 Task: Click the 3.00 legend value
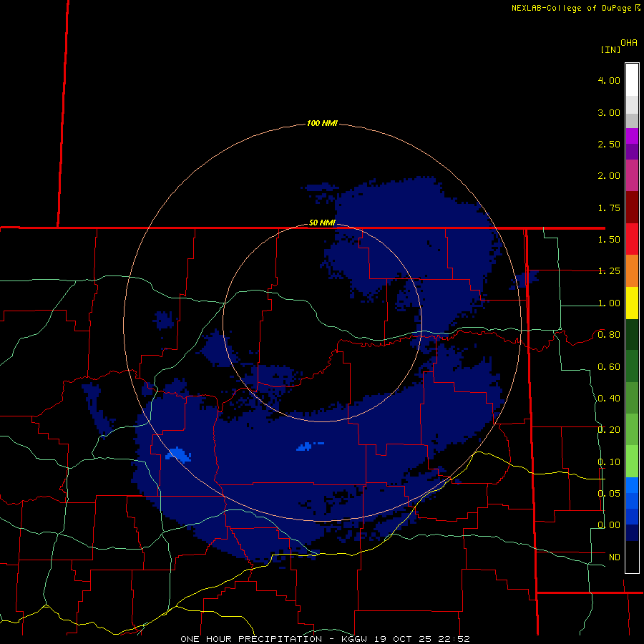pyautogui.click(x=609, y=112)
